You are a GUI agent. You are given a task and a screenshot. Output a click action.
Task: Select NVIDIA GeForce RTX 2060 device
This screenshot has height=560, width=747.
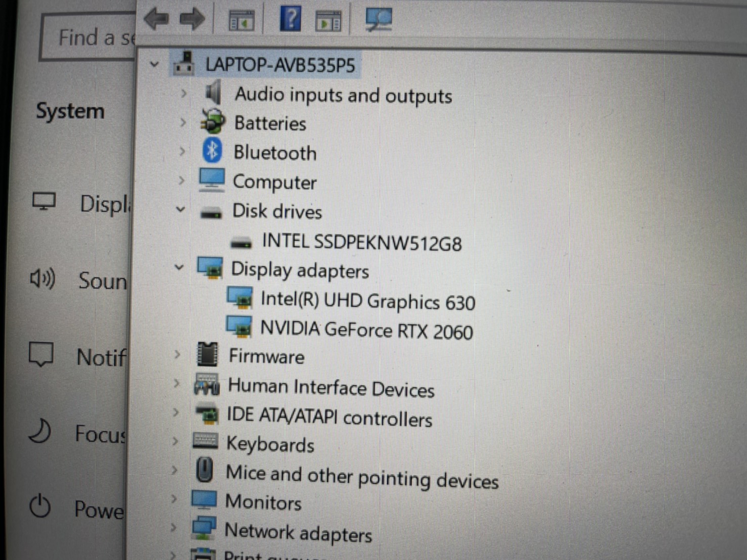point(366,330)
